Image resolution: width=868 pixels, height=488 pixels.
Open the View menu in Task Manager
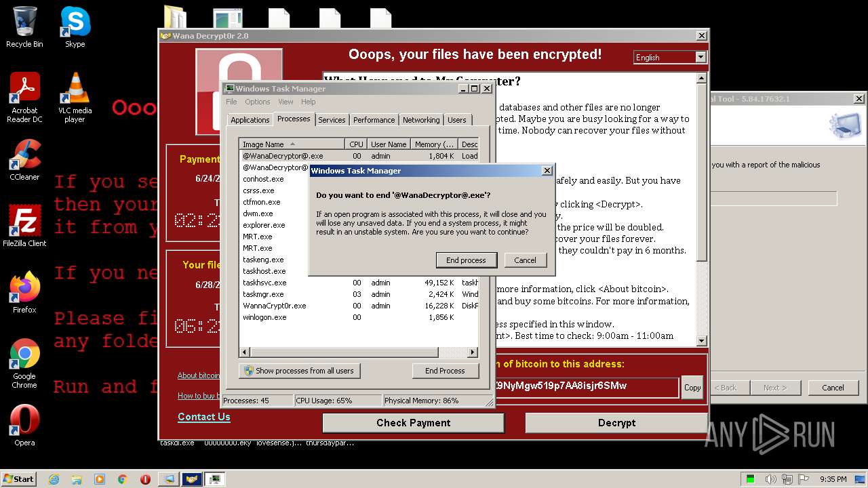pyautogui.click(x=285, y=102)
